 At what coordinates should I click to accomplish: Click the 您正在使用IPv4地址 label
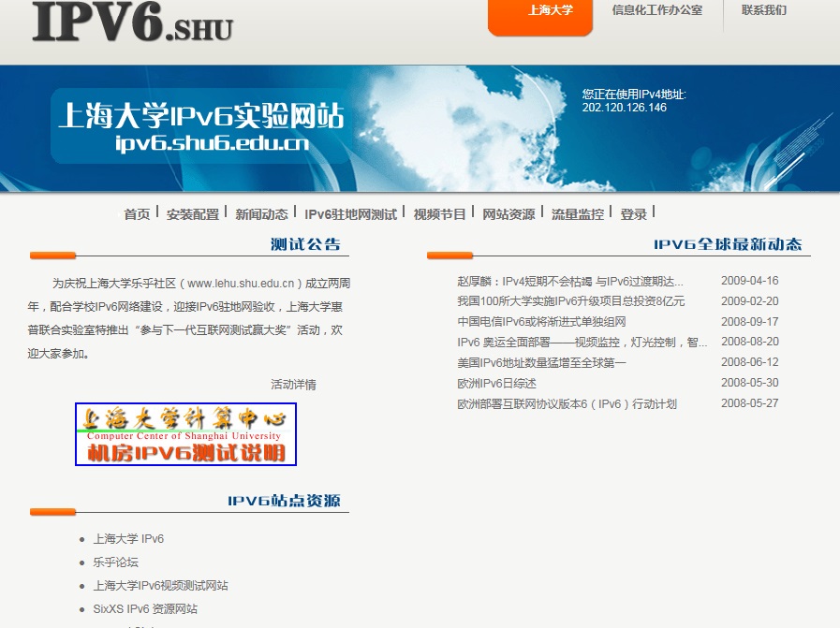point(634,95)
